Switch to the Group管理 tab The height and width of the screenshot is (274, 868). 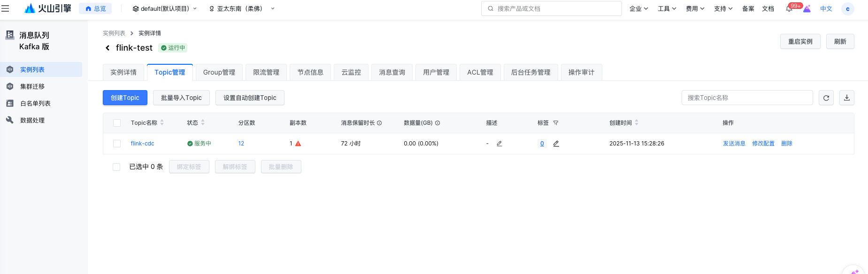pos(219,72)
